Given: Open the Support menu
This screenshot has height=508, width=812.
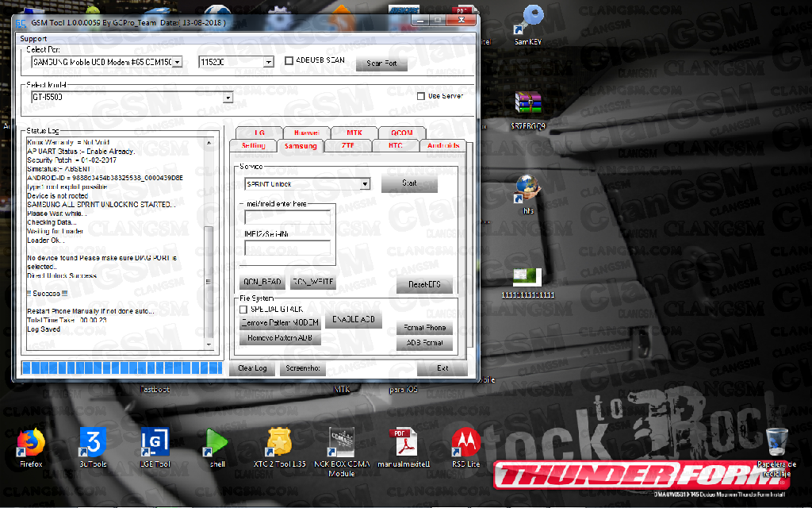Looking at the screenshot, I should point(33,38).
